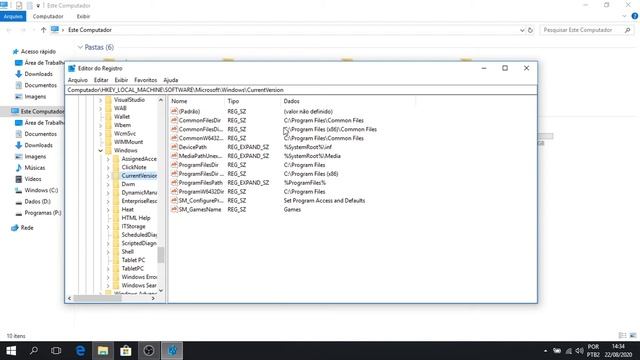Screen dimensions: 640x360
Task: Select the ClickNote key folder icon
Action: click(x=116, y=167)
